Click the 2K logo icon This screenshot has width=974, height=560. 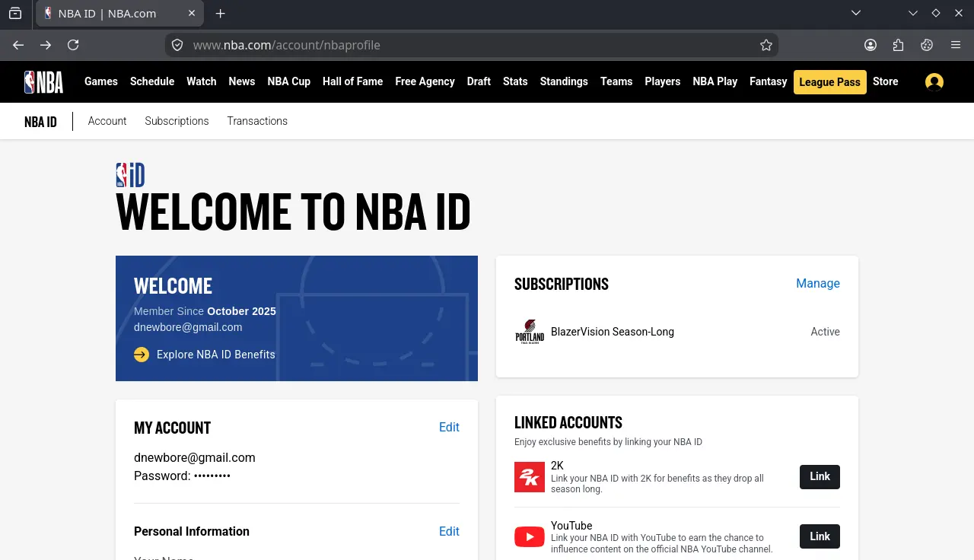coord(530,477)
